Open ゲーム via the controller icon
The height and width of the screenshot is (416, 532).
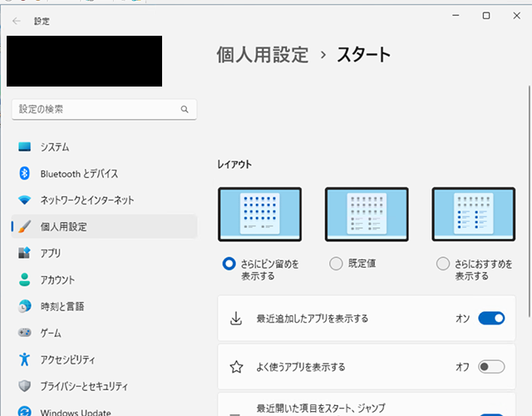(25, 333)
